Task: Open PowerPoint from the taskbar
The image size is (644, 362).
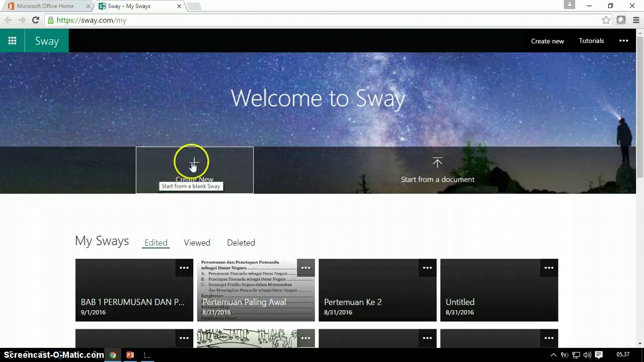Action: point(130,355)
